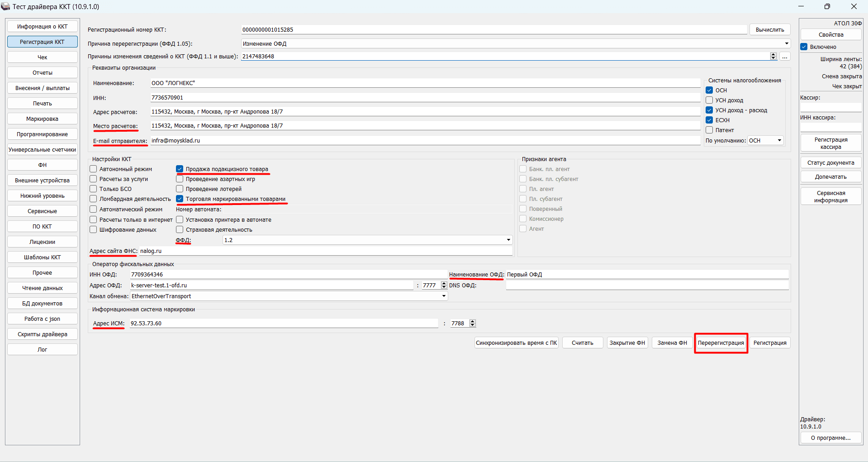
Task: Click Синхронизировать время с ПК button
Action: pyautogui.click(x=516, y=343)
